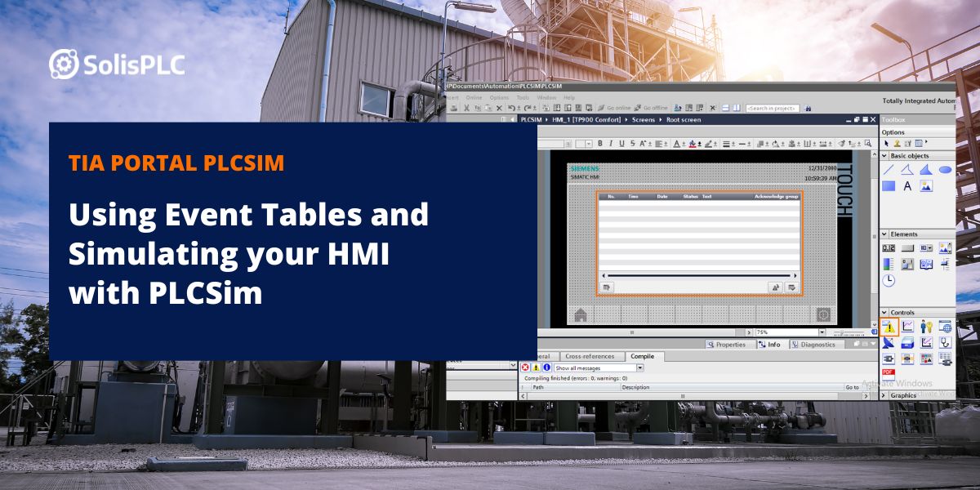Click the Search in project field
This screenshot has height=490, width=980.
772,108
